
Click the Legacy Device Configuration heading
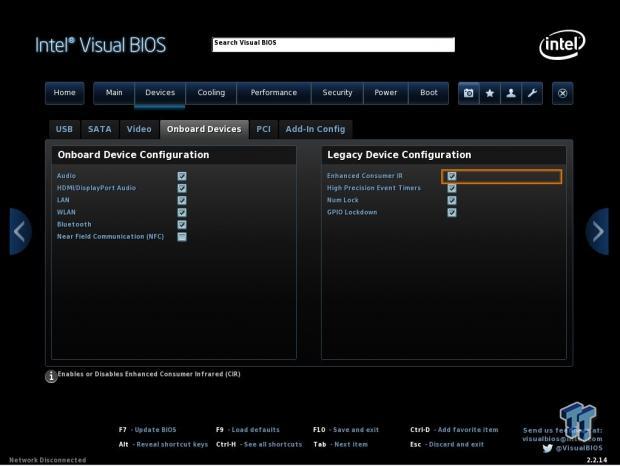[399, 155]
